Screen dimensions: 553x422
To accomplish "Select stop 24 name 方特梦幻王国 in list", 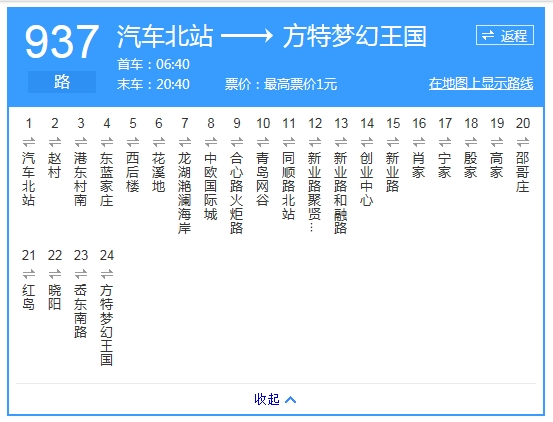I will tap(107, 325).
